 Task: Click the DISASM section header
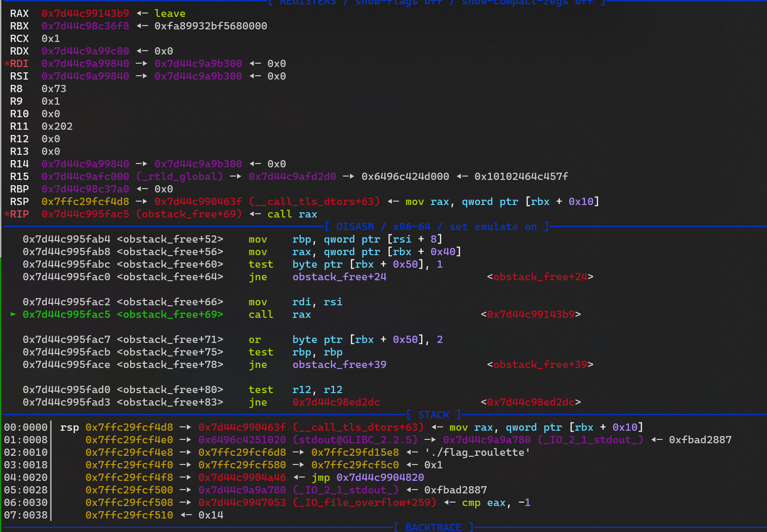tap(437, 227)
